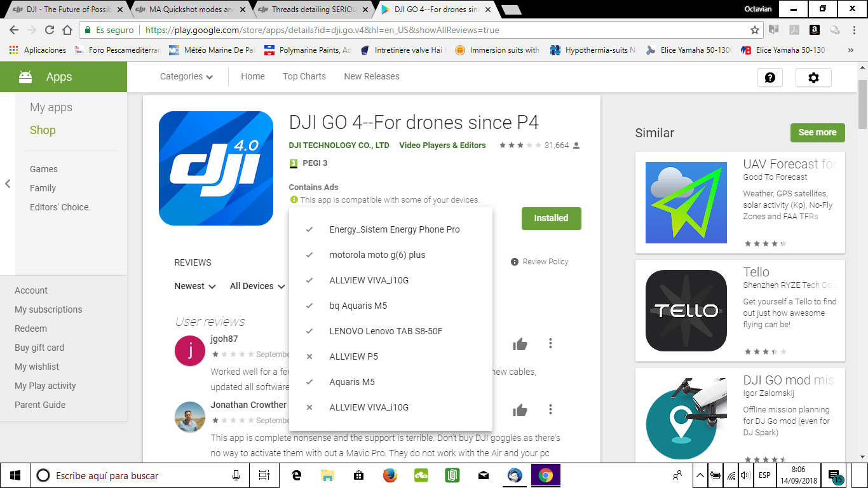Open the Review Policy link

pyautogui.click(x=539, y=262)
